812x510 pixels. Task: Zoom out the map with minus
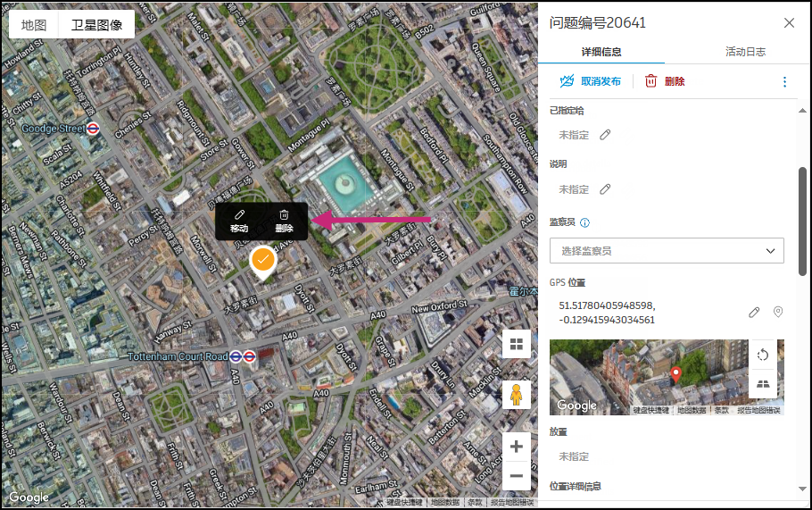click(517, 476)
